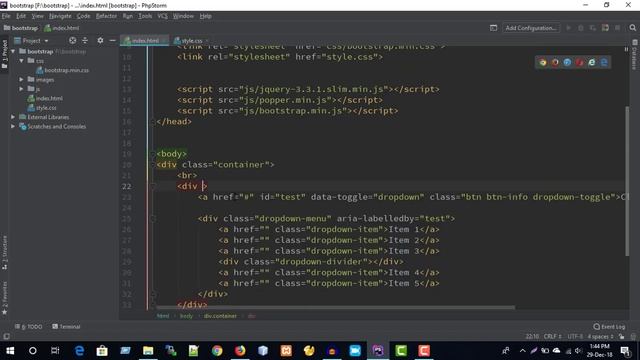Viewport: 640px width, 360px height.
Task: Open the Event Log
Action: 609,327
